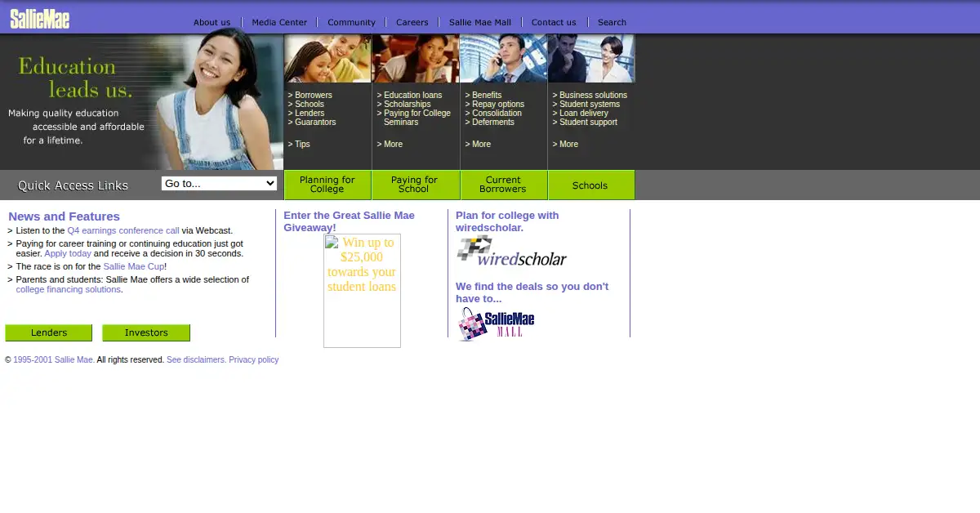This screenshot has height=513, width=980.
Task: Click the student loans giveaway image
Action: pyautogui.click(x=362, y=291)
